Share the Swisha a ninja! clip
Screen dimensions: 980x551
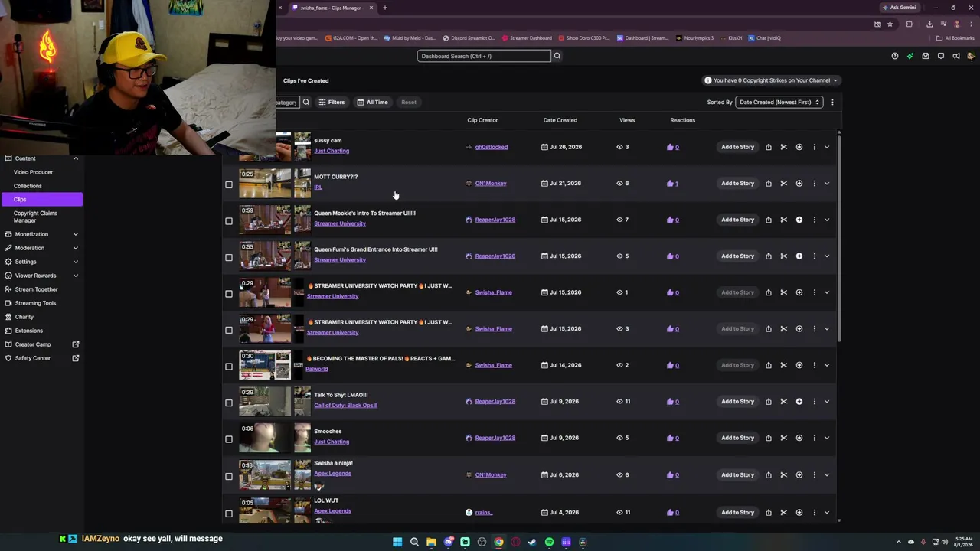tap(769, 475)
